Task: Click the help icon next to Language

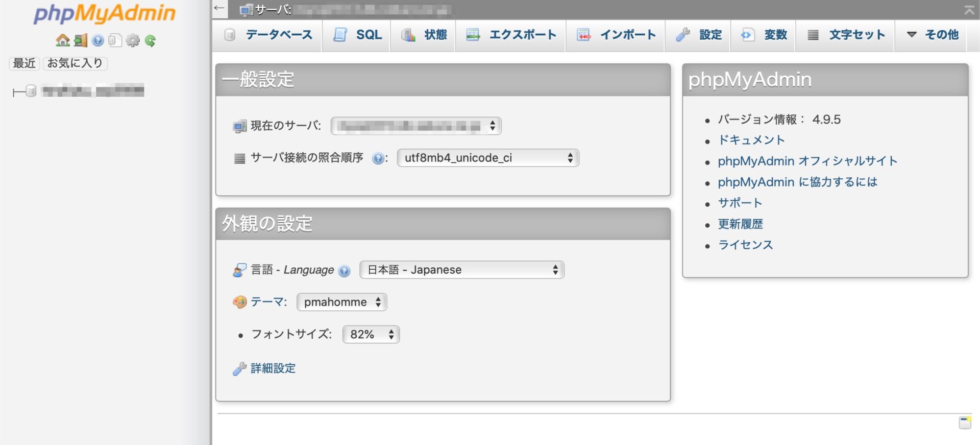Action: point(345,271)
